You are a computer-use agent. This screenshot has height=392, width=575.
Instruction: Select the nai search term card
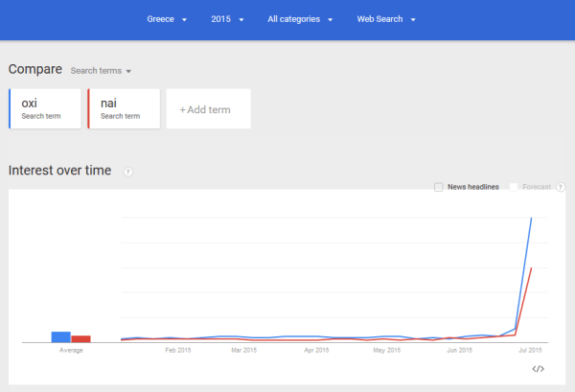(x=123, y=109)
